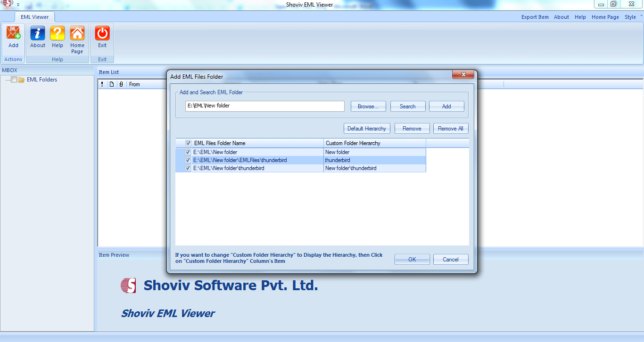Click the Remove button
644x342 pixels.
tap(412, 129)
